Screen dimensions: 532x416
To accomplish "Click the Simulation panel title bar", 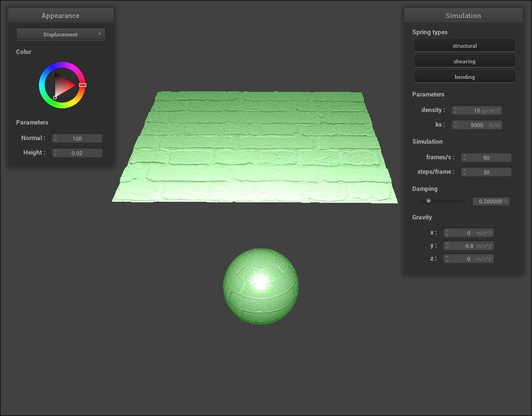I will pyautogui.click(x=463, y=16).
